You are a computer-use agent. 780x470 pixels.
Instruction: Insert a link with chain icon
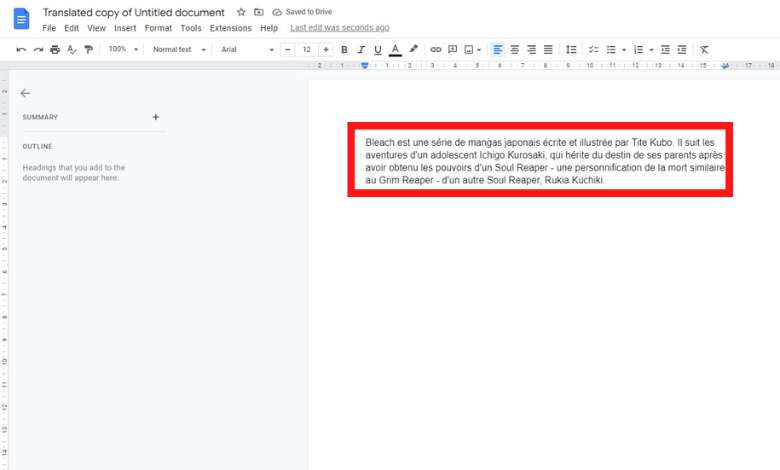tap(436, 50)
